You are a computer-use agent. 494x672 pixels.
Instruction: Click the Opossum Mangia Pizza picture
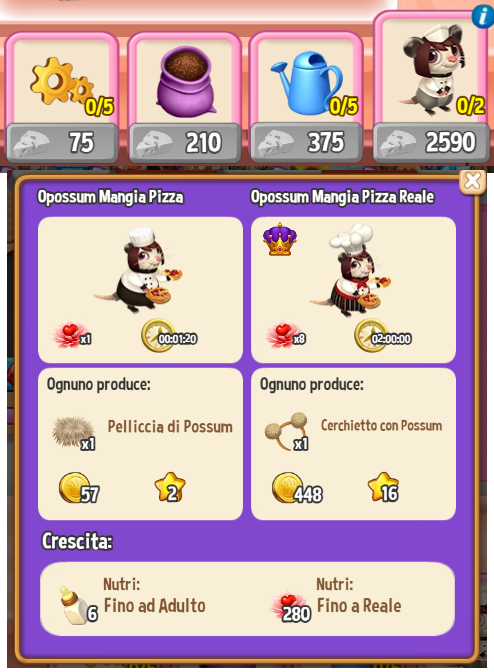click(x=139, y=271)
